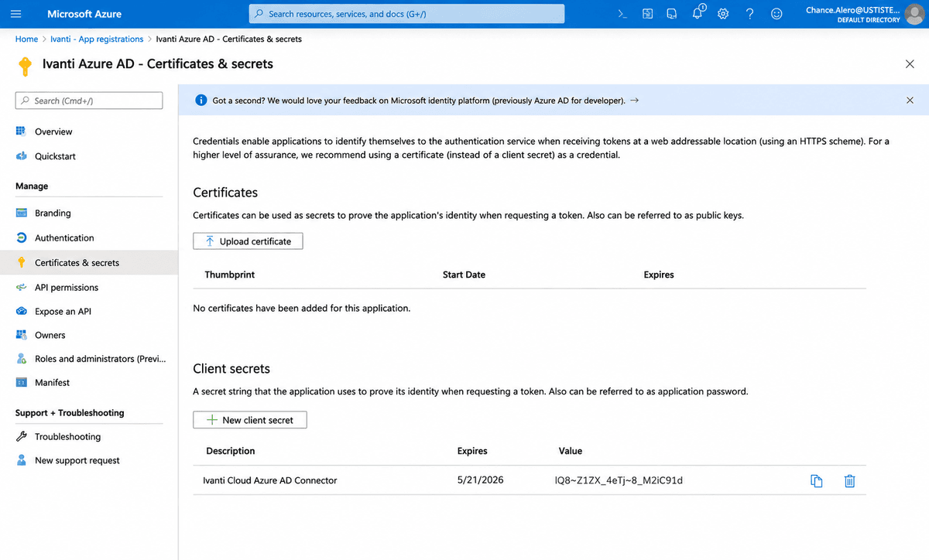
Task: Click the Authentication icon in the sidebar
Action: coord(22,237)
